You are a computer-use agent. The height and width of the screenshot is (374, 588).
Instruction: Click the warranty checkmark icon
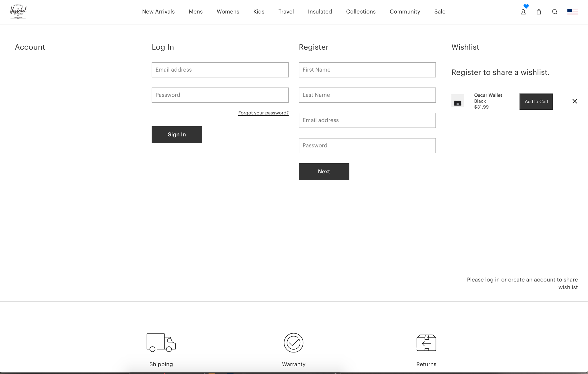293,343
